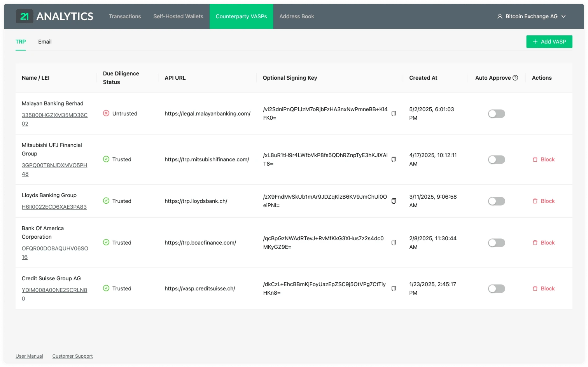
Task: Copy Bank Of America signing key
Action: pos(394,243)
